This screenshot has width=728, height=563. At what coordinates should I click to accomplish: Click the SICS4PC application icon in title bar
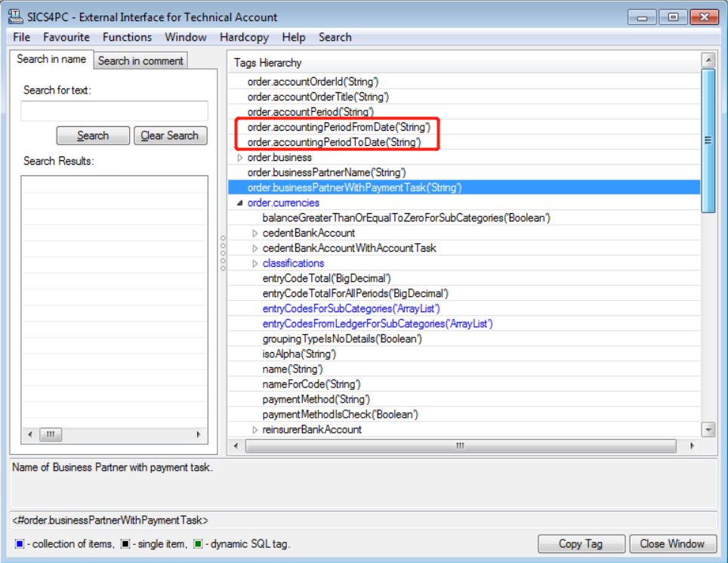click(14, 17)
